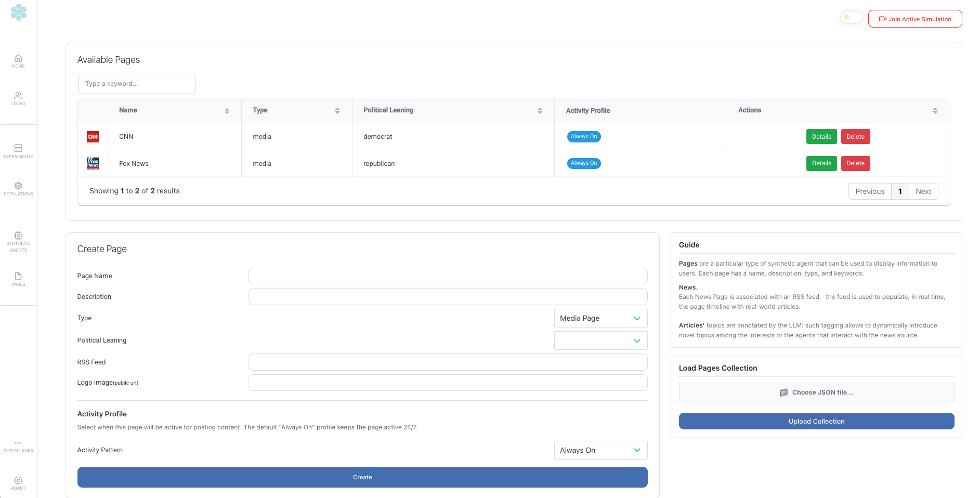Open the Miscellanea ellipsis icon

point(18,443)
